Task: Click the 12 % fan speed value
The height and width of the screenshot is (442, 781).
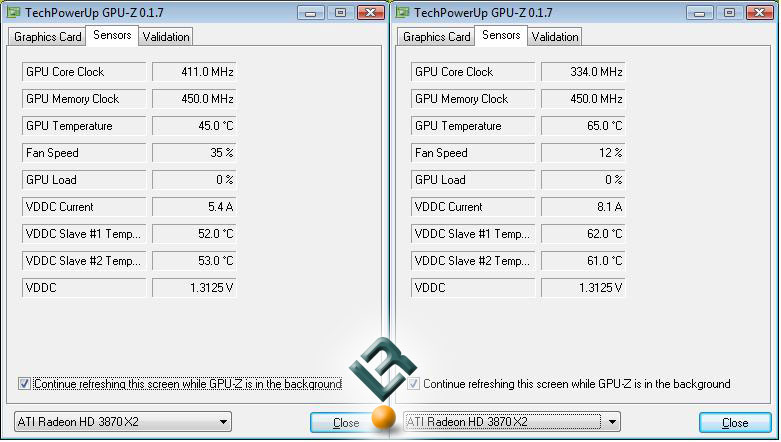Action: (x=583, y=152)
